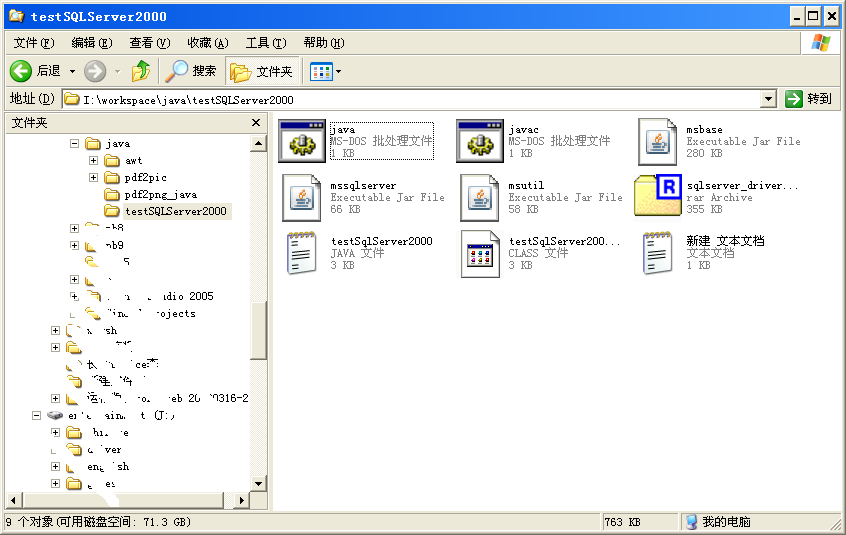Viewport: 846px width, 535px height.
Task: Click the vertical scrollbar thumb in tree
Action: coord(258,330)
